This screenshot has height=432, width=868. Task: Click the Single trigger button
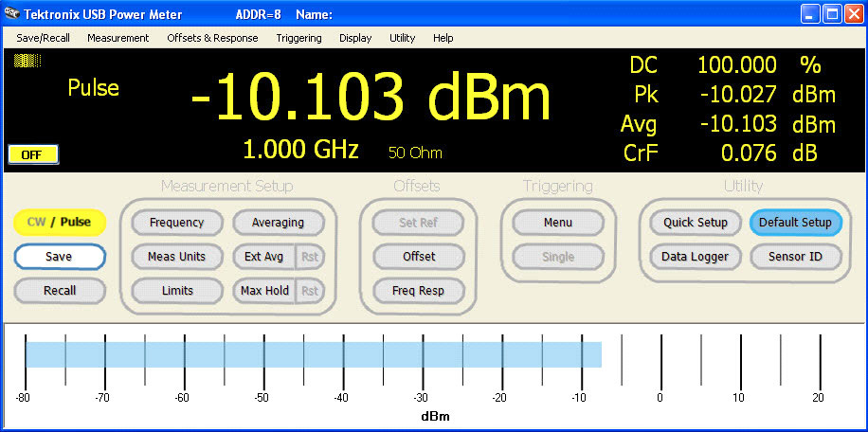click(558, 257)
